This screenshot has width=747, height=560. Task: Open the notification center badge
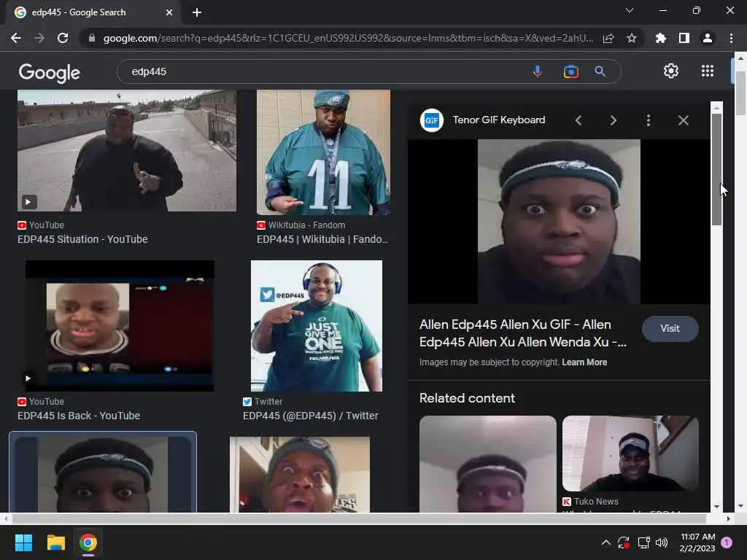pyautogui.click(x=727, y=542)
